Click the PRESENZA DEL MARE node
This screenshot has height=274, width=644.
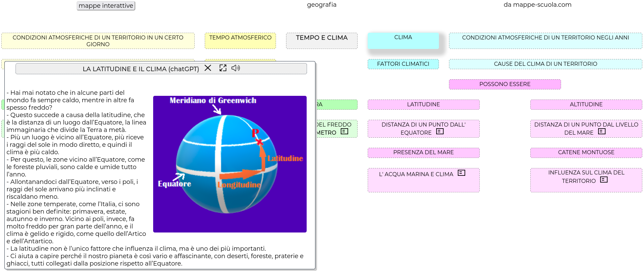tap(424, 153)
